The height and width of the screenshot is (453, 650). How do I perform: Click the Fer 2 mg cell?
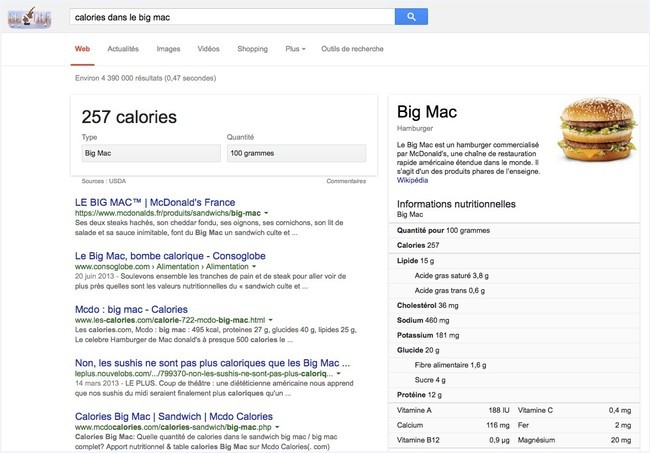click(x=575, y=425)
